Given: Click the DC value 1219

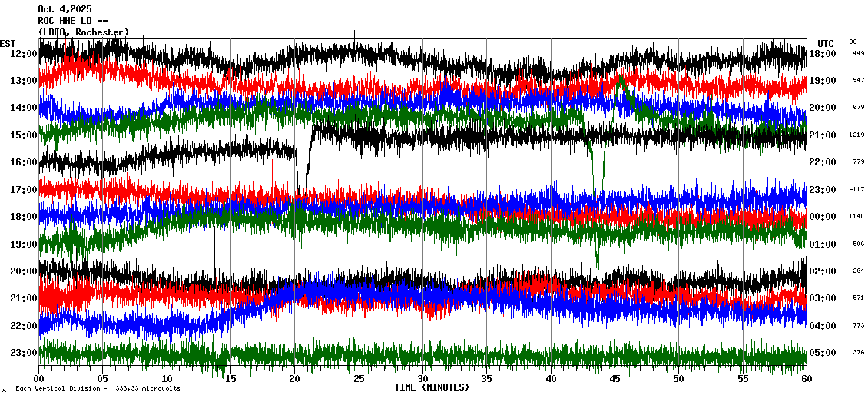Looking at the screenshot, I should (857, 135).
